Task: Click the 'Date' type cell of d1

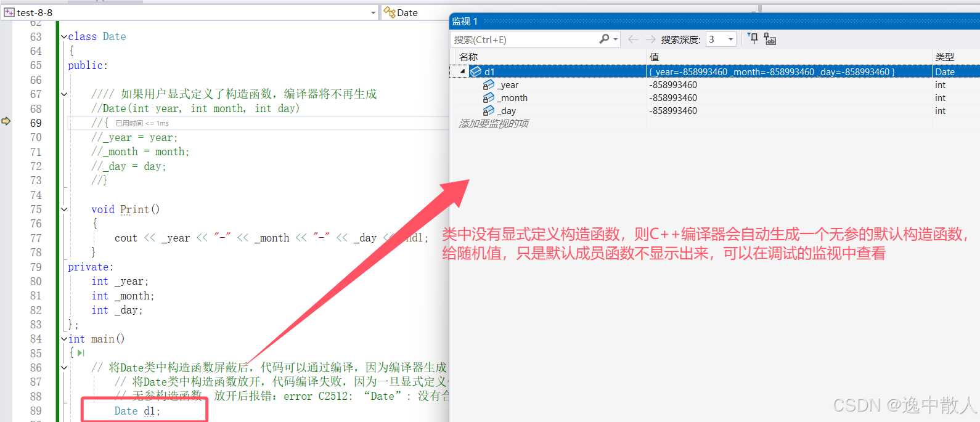Action: 956,71
